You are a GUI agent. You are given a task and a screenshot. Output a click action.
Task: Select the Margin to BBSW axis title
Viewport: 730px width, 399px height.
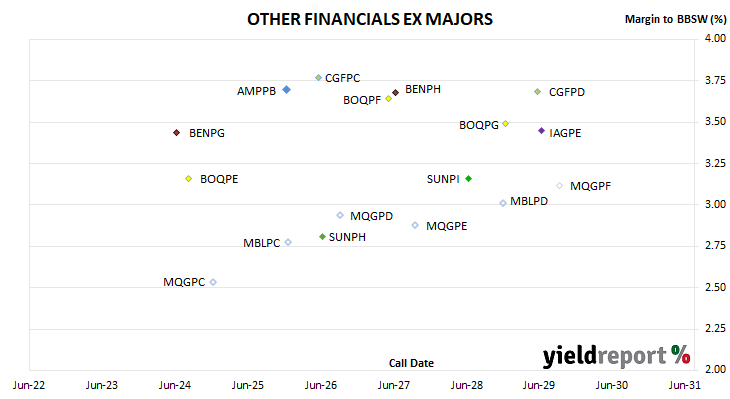(x=676, y=19)
